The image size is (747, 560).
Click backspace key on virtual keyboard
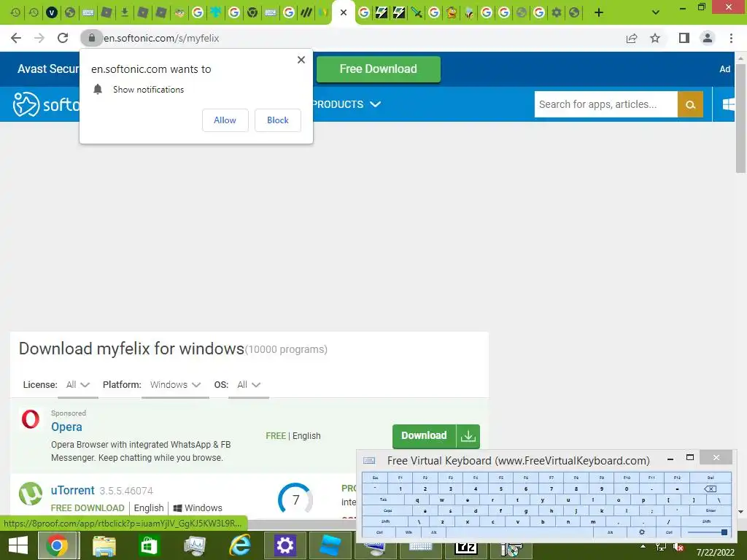[x=710, y=489]
